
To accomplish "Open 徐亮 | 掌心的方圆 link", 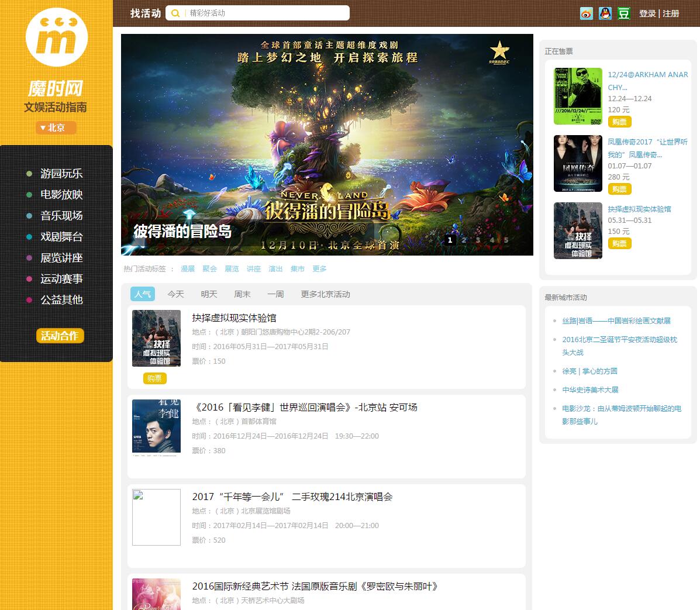I will tap(589, 371).
